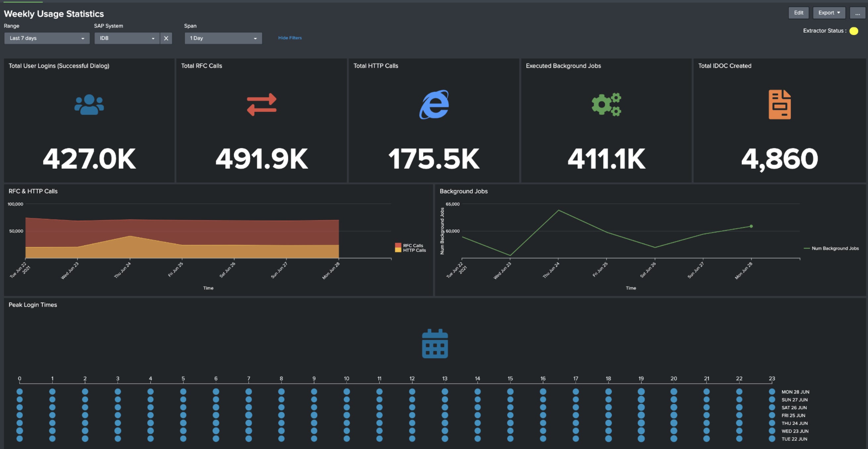
Task: Click the yellow Extractor Status indicator
Action: 853,31
